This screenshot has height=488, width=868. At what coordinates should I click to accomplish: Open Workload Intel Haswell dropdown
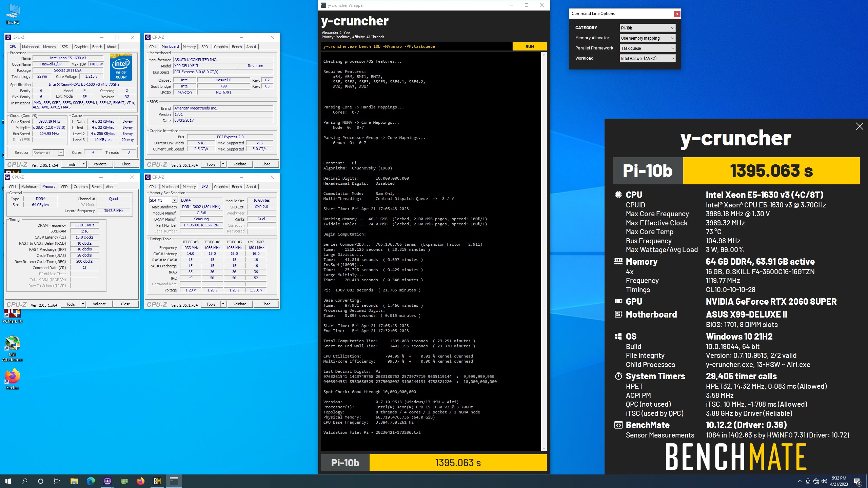pos(648,58)
